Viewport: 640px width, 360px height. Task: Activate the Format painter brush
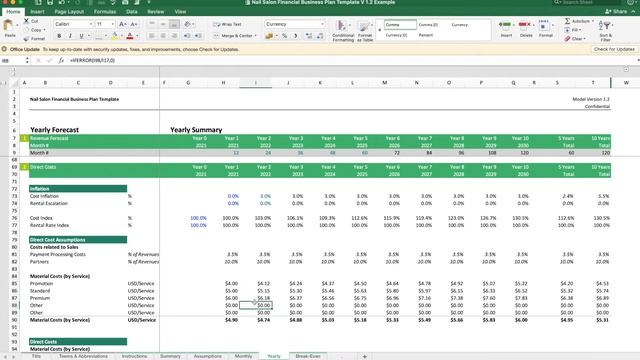point(27,39)
